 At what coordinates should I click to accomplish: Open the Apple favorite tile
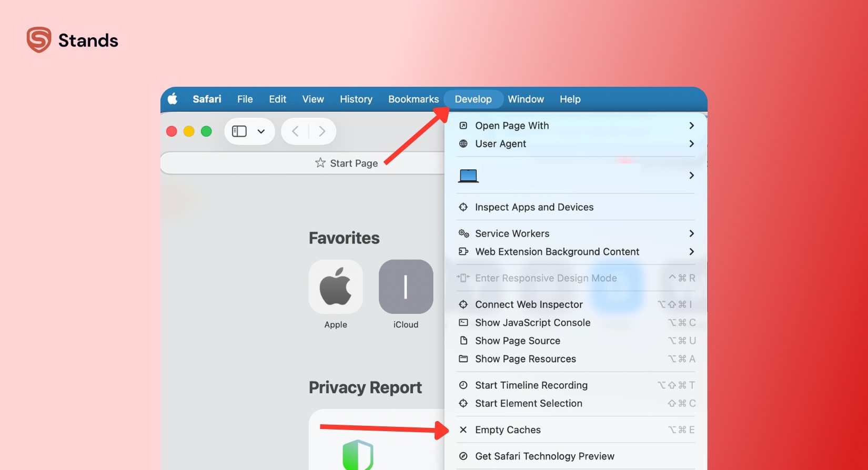tap(336, 287)
